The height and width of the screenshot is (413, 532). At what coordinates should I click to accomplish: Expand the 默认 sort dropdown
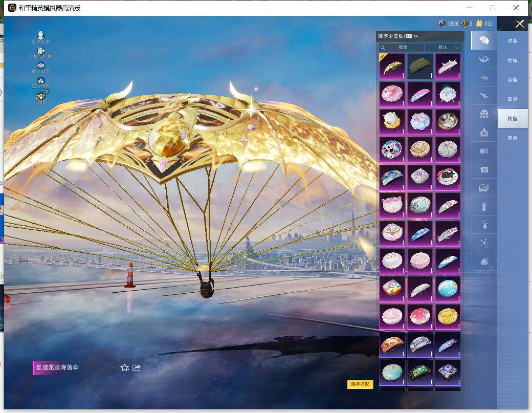pyautogui.click(x=443, y=47)
